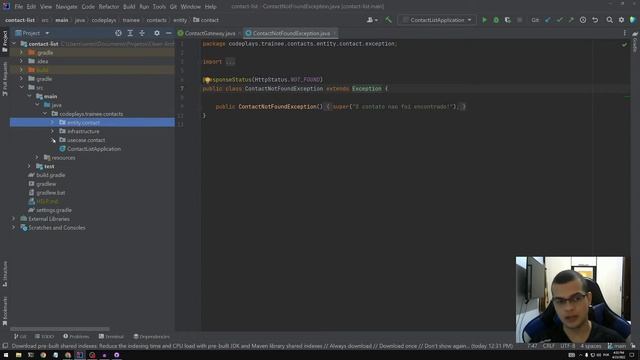Open the TODO tool window button
The width and height of the screenshot is (640, 360).
(44, 337)
